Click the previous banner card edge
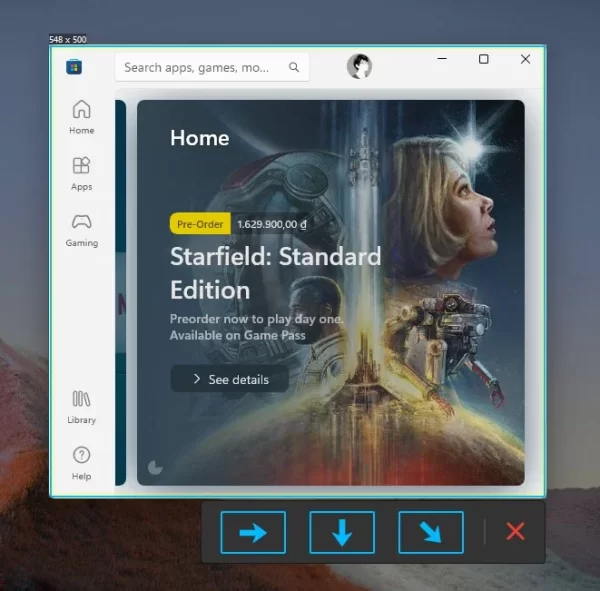The image size is (600, 591). point(121,293)
